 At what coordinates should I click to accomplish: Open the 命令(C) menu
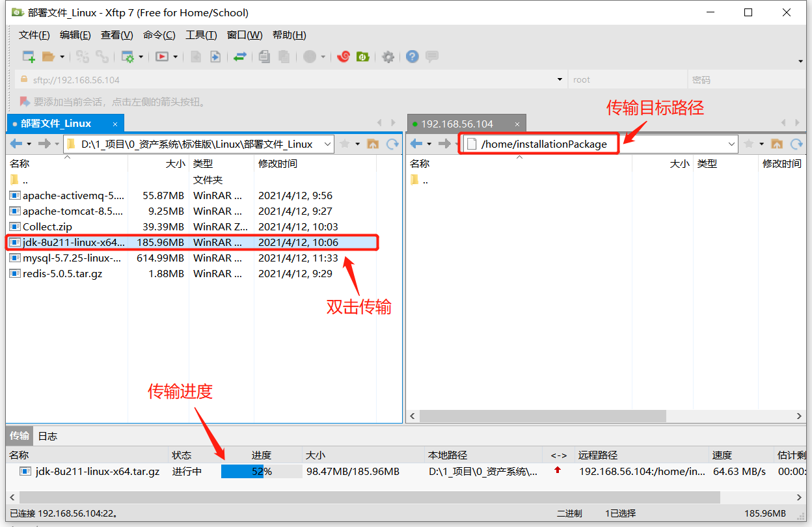pyautogui.click(x=159, y=35)
